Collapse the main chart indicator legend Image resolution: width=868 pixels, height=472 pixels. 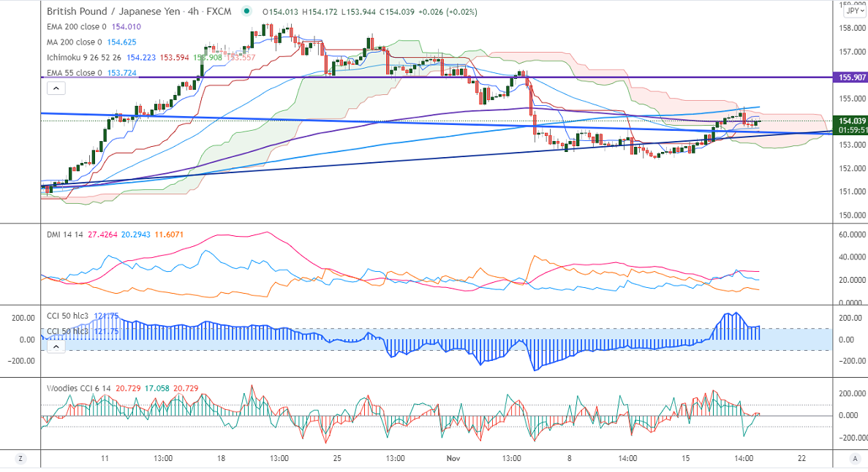(56, 88)
